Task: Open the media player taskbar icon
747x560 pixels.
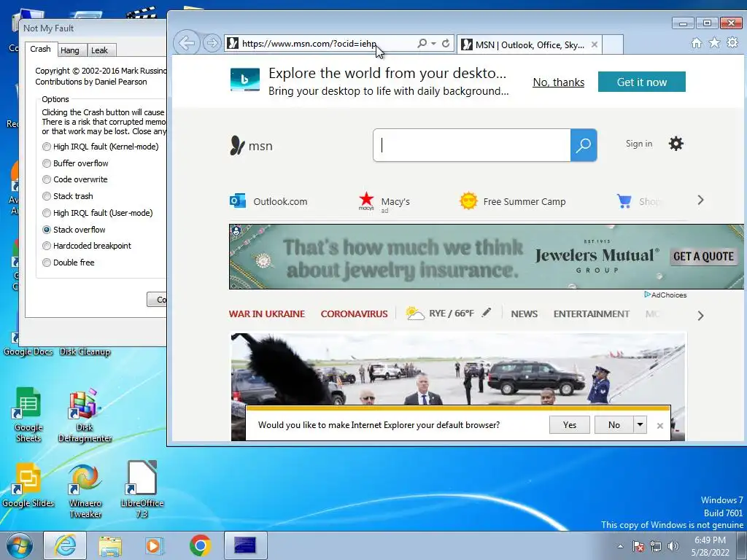Action: point(154,545)
